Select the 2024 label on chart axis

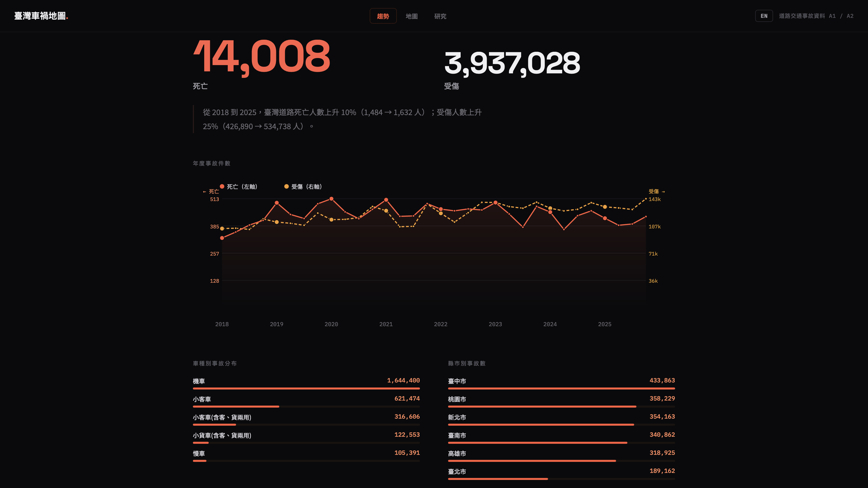click(550, 324)
